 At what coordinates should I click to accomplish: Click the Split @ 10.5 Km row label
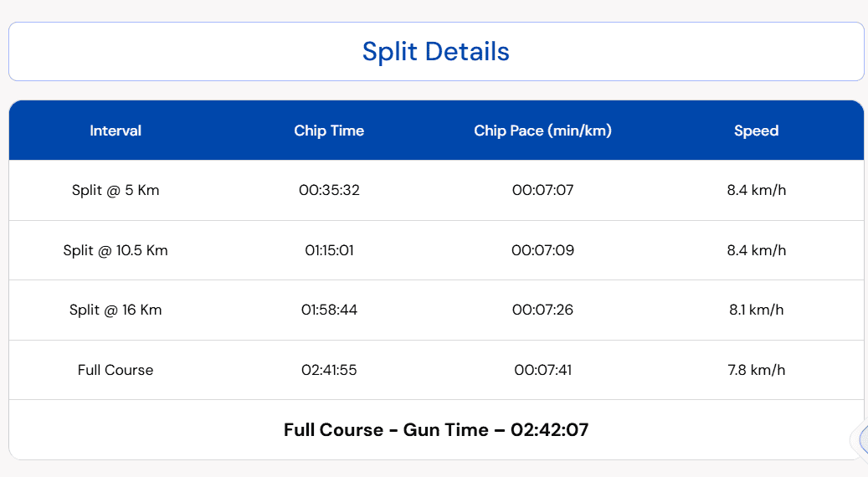(116, 250)
